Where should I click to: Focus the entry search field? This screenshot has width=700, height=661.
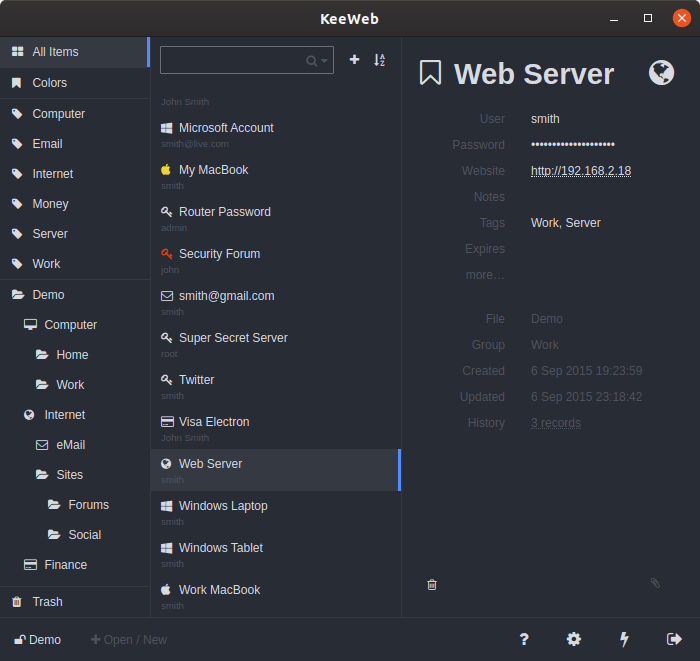point(247,60)
